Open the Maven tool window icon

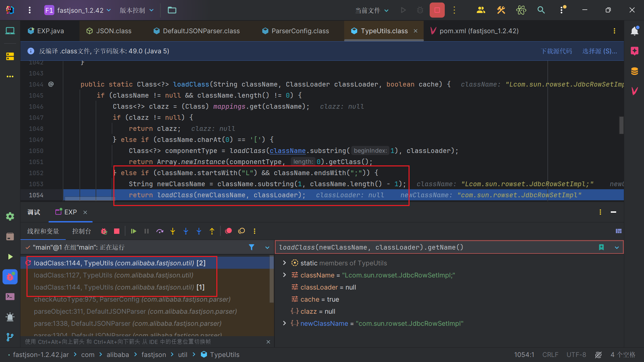(634, 91)
